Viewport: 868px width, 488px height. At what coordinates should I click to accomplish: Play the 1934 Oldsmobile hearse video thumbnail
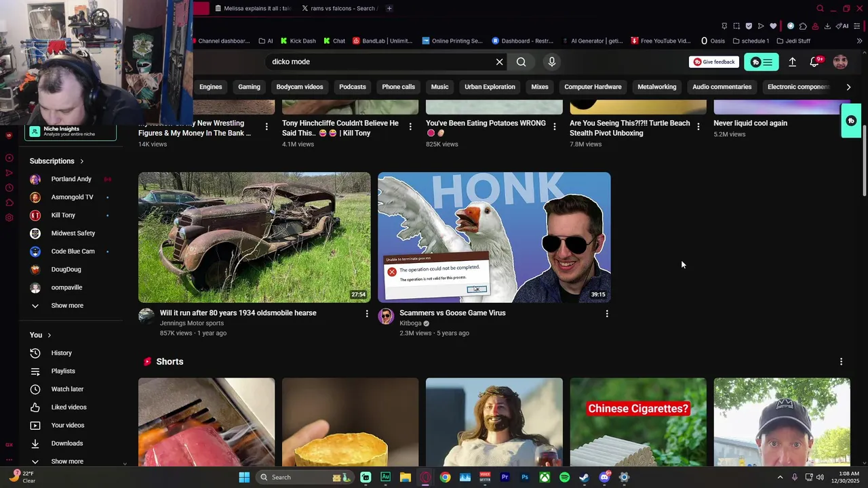point(254,237)
